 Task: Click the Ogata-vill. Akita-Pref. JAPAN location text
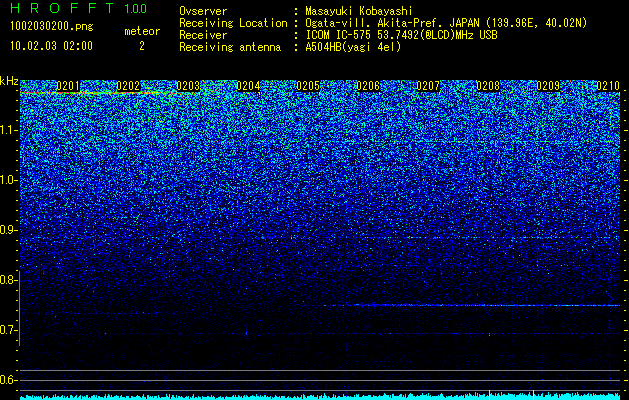(x=446, y=23)
